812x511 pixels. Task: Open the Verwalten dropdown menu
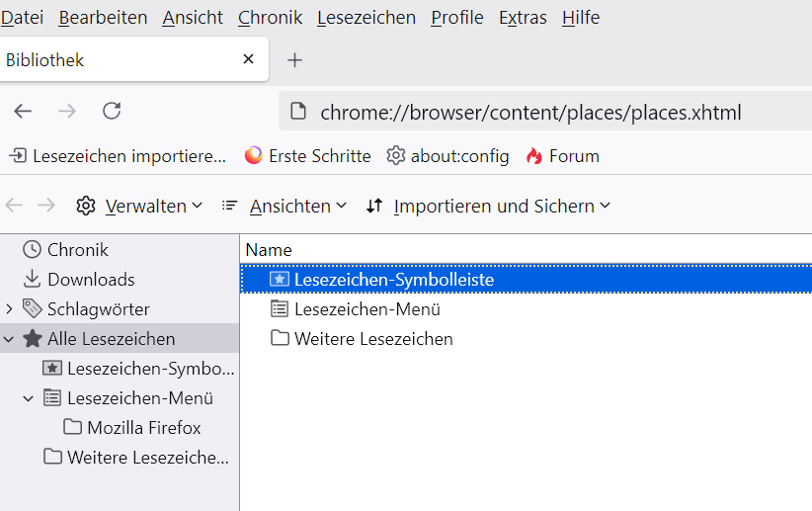tap(139, 206)
